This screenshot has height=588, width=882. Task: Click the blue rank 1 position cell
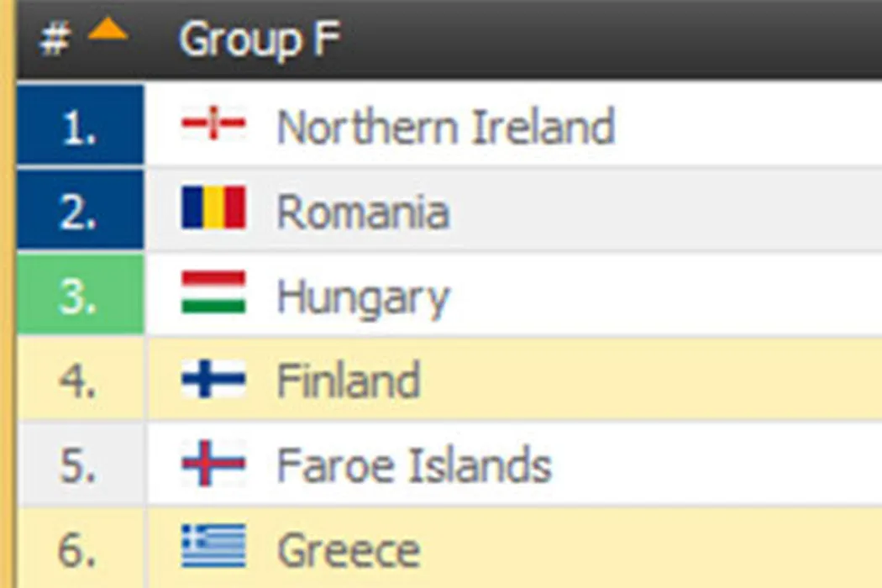click(81, 124)
